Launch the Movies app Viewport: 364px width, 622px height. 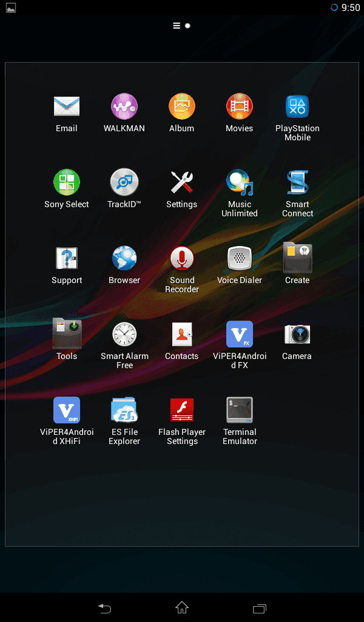(x=239, y=106)
